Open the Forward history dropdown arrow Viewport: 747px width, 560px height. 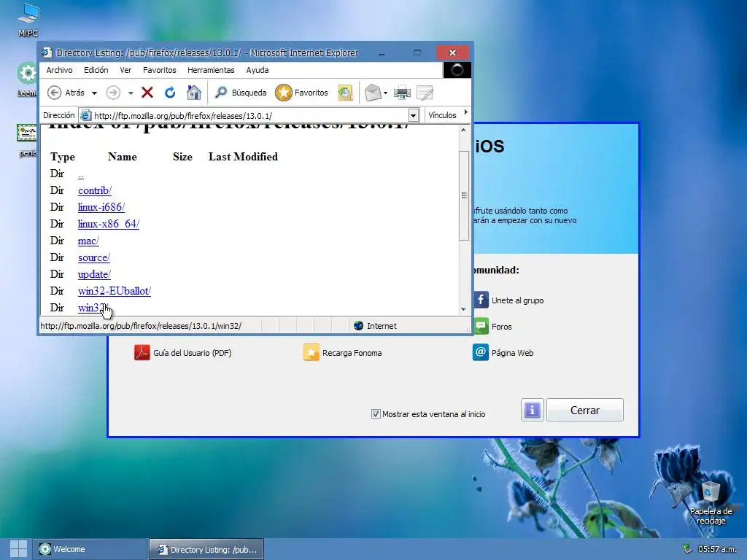point(130,93)
